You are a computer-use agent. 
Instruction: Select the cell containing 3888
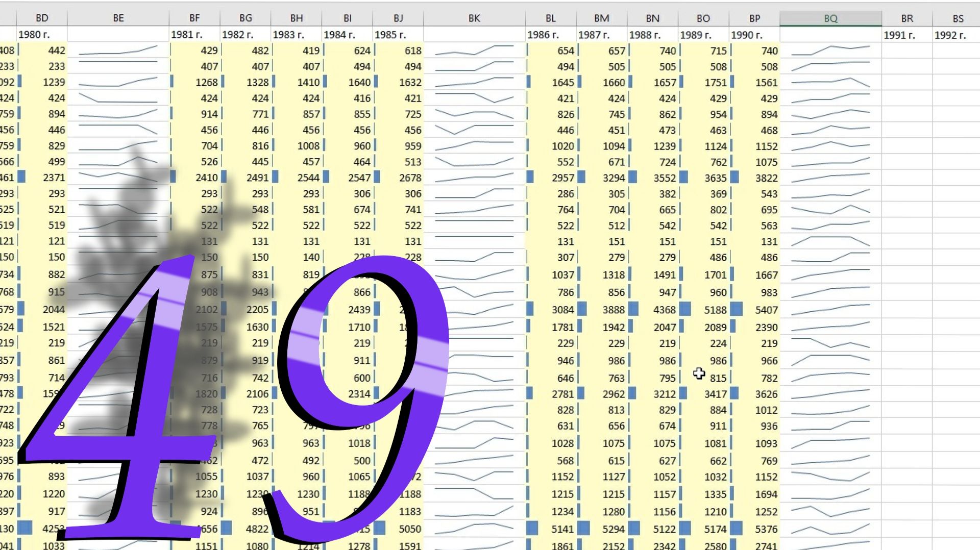click(x=602, y=310)
